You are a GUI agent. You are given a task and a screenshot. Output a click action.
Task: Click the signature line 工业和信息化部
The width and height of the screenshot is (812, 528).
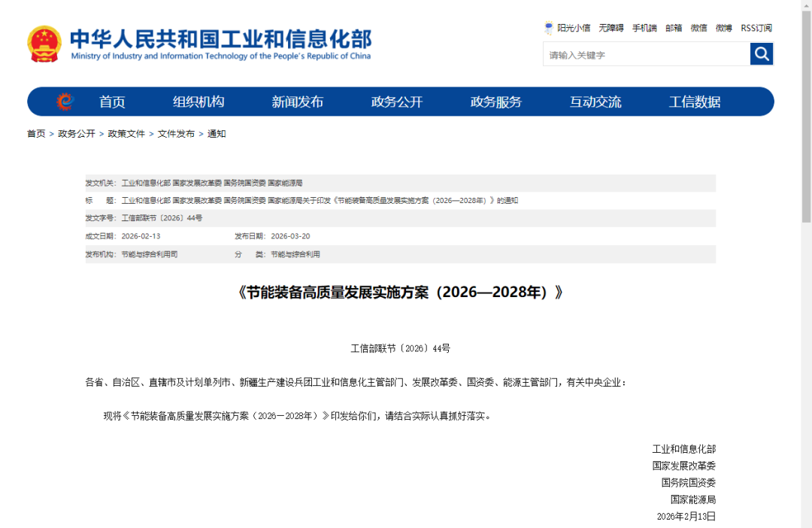[683, 449]
